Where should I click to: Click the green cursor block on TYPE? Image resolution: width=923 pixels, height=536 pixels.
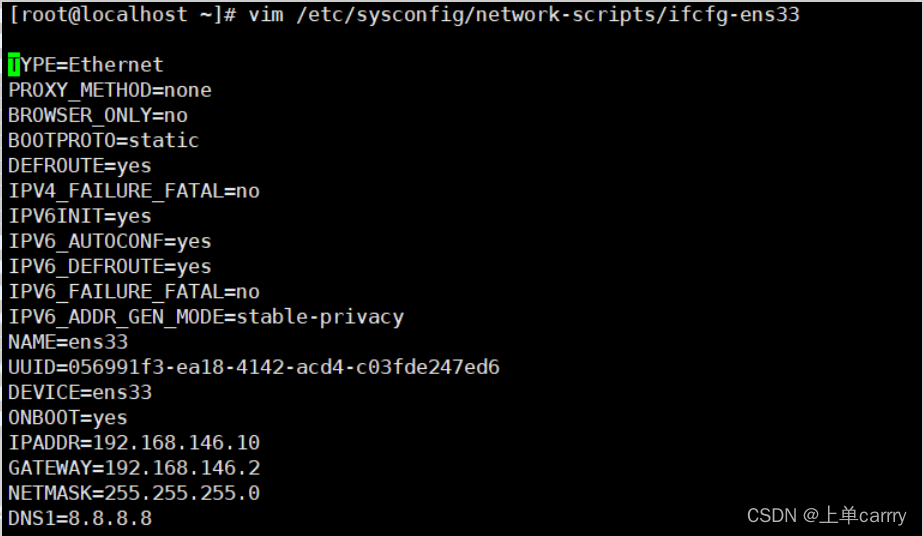click(14, 65)
